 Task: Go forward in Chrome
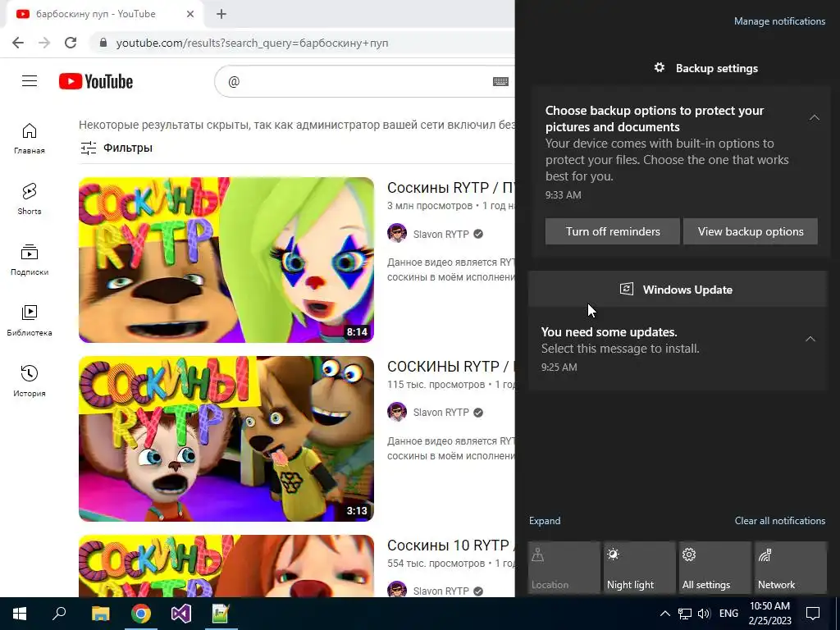[x=44, y=43]
